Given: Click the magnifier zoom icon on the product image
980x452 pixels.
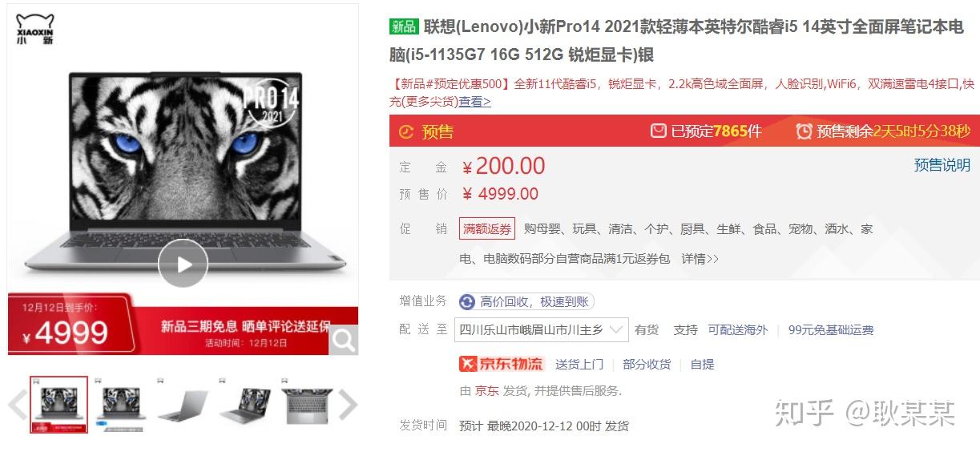Looking at the screenshot, I should point(344,340).
